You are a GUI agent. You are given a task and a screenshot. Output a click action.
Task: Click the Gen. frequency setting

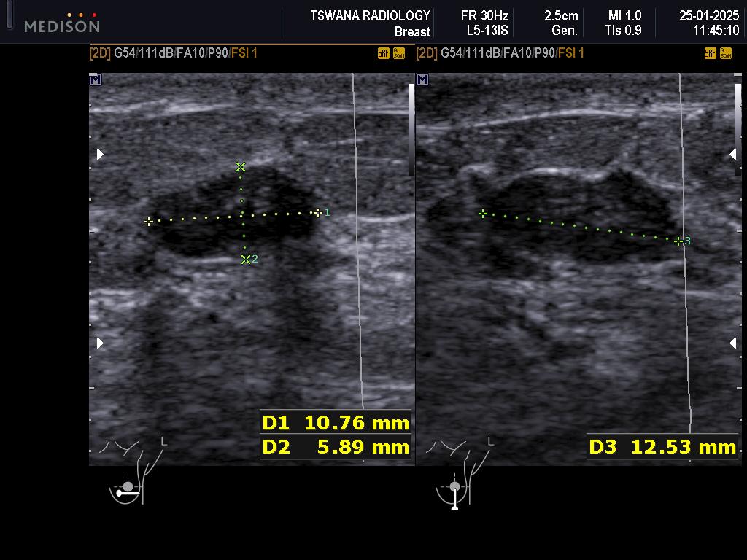565,31
